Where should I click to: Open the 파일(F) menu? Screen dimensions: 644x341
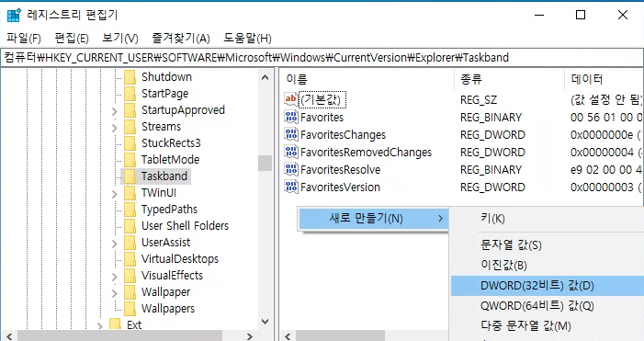(23, 39)
